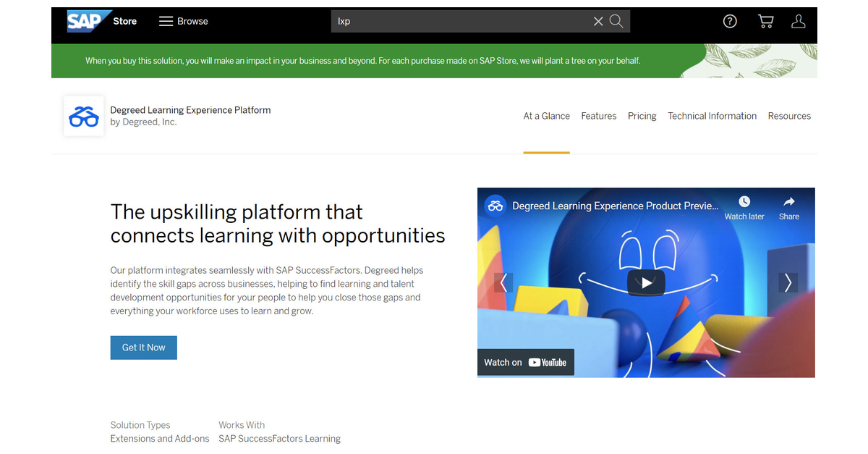View the Technical Information tab

712,116
